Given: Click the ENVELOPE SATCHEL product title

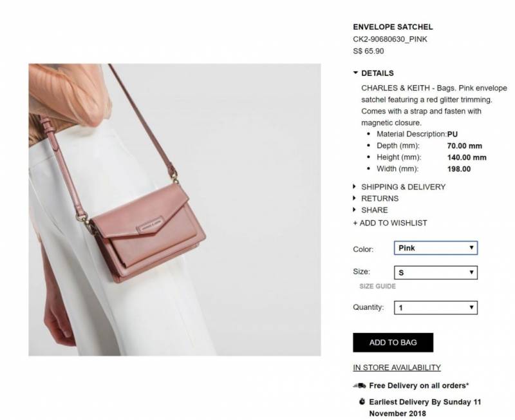Looking at the screenshot, I should coord(393,27).
